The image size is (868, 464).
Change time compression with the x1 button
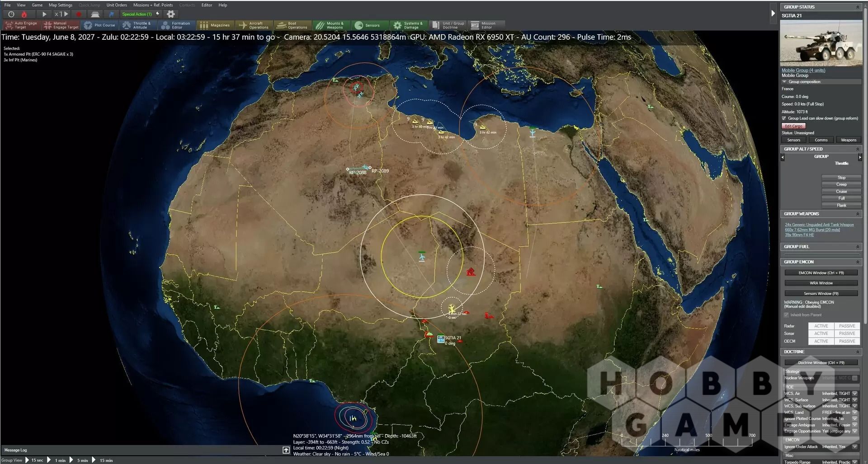(61, 14)
